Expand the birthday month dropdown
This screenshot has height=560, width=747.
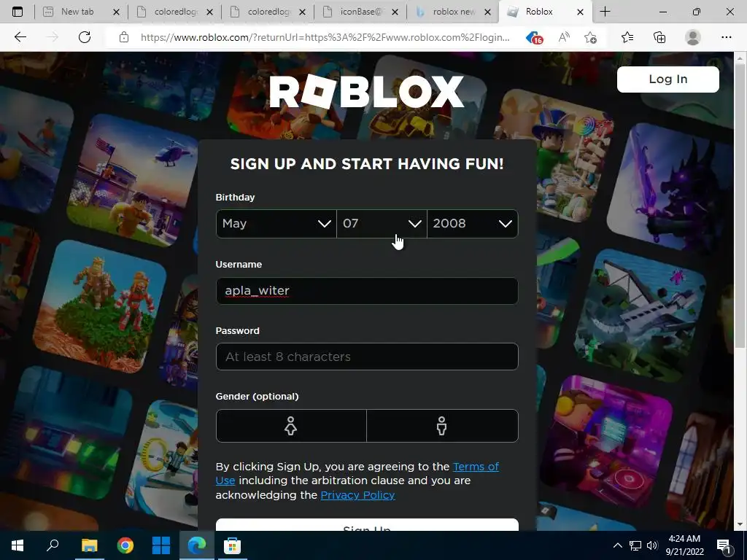276,223
